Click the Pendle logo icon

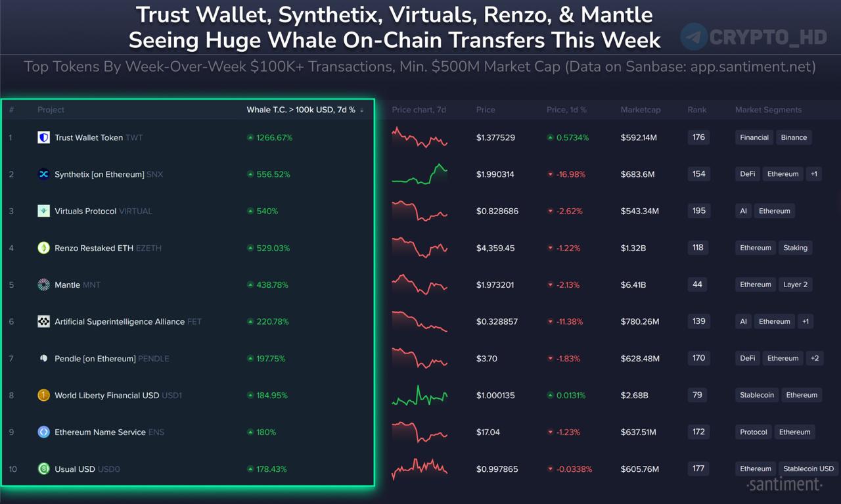[43, 358]
